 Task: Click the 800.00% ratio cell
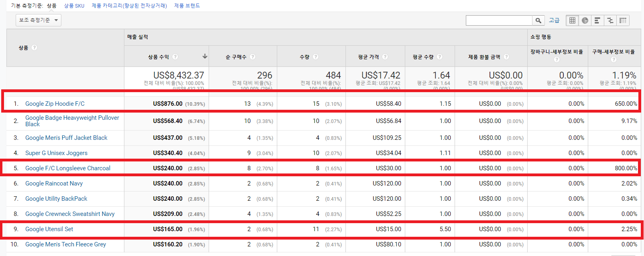(626, 168)
